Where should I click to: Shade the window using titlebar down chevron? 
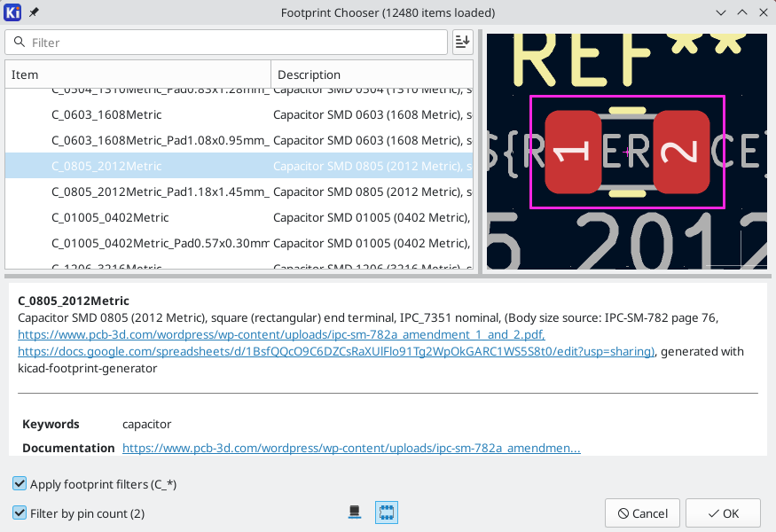point(720,13)
